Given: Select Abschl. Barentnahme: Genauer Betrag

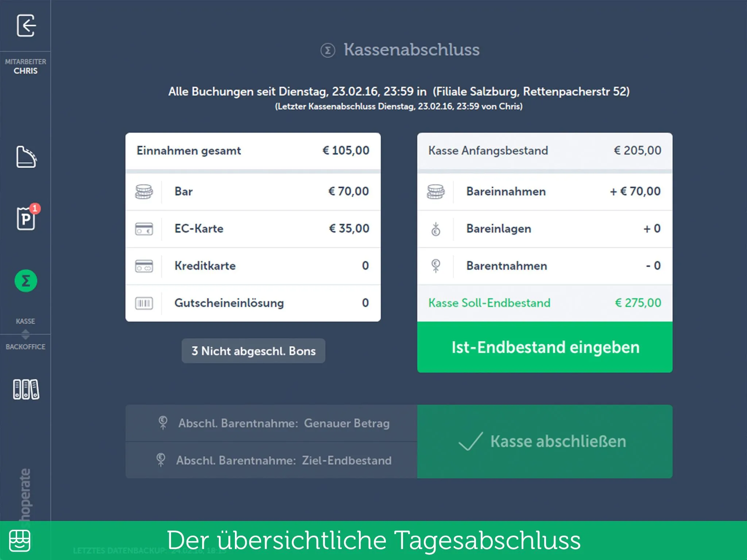Looking at the screenshot, I should (271, 423).
